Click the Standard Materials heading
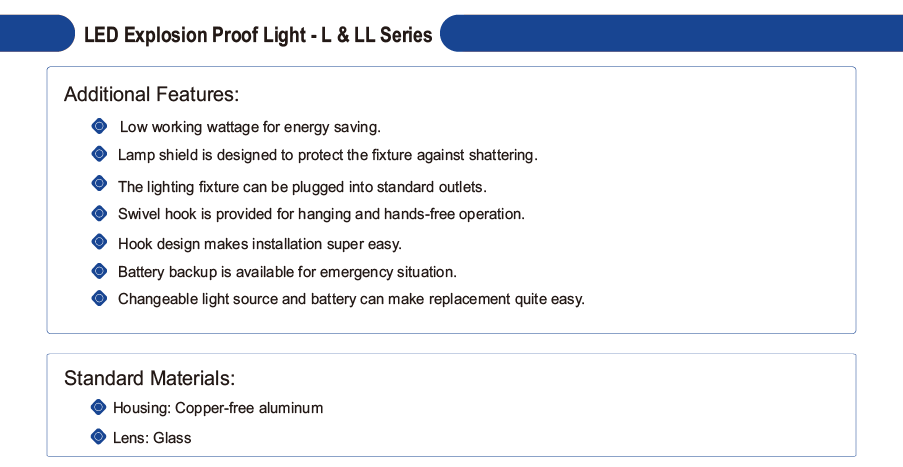The width and height of the screenshot is (903, 467). [x=150, y=378]
